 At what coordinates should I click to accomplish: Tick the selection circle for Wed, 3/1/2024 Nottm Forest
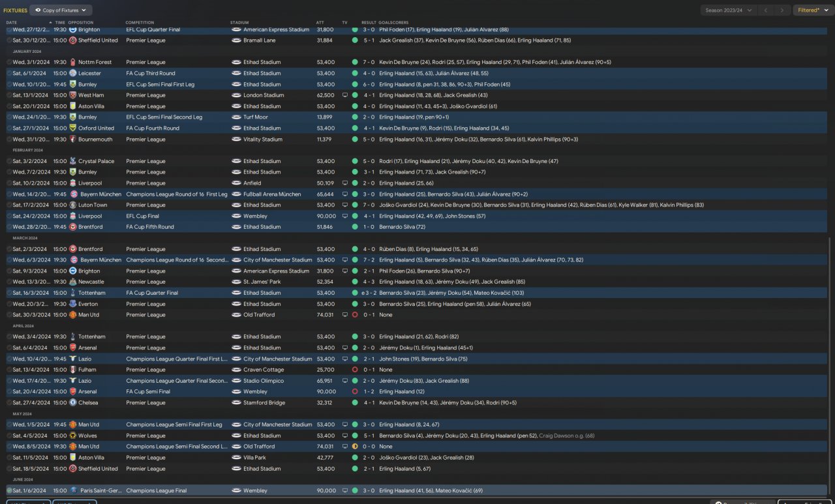[x=9, y=63]
